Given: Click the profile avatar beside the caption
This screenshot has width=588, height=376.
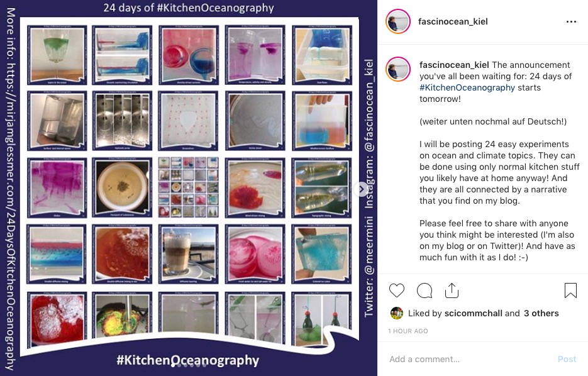Looking at the screenshot, I should point(398,69).
